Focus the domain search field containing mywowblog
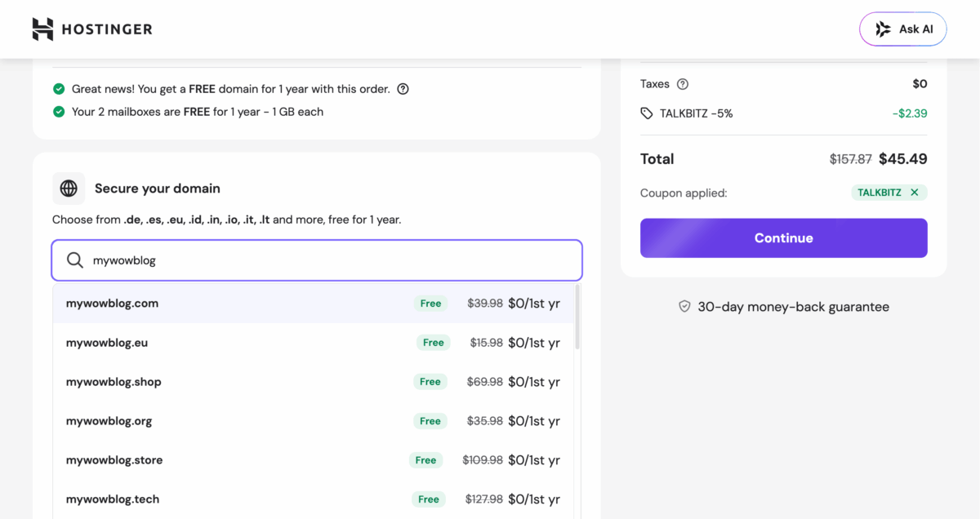 coord(317,260)
